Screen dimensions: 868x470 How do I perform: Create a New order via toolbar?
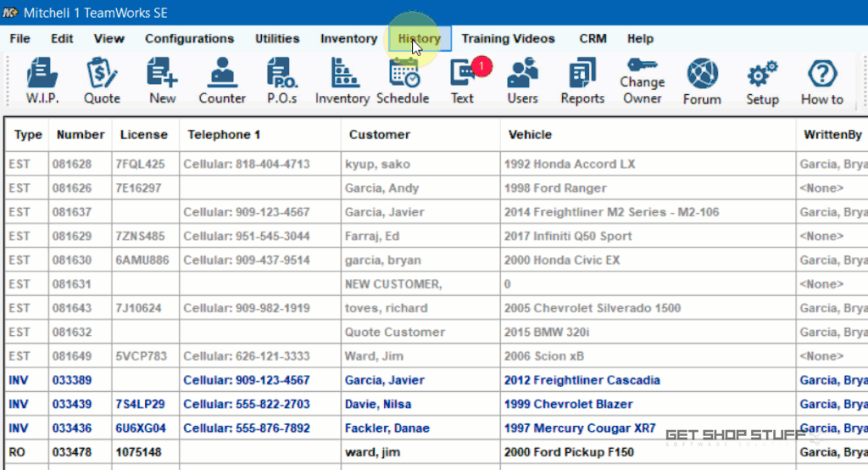(162, 81)
